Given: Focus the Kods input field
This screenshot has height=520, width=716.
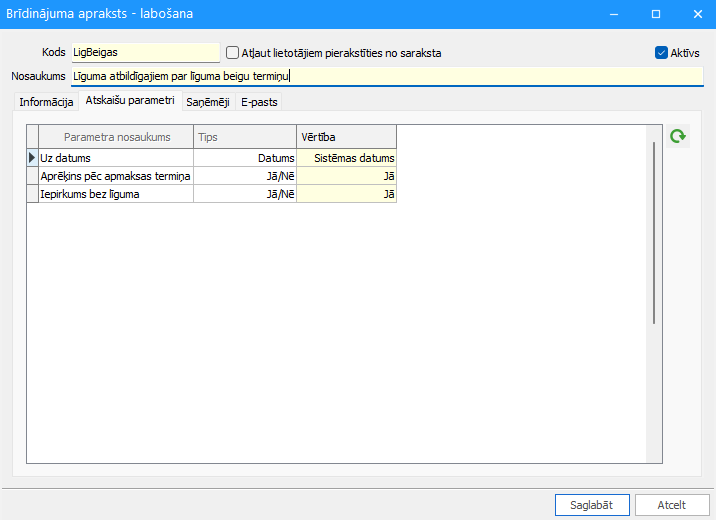Looking at the screenshot, I should coord(146,53).
